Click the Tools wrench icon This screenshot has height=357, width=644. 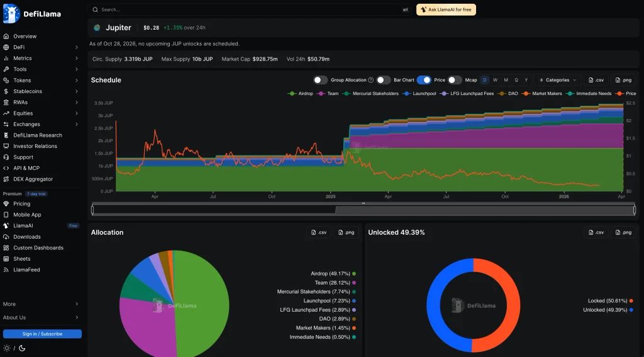click(6, 69)
